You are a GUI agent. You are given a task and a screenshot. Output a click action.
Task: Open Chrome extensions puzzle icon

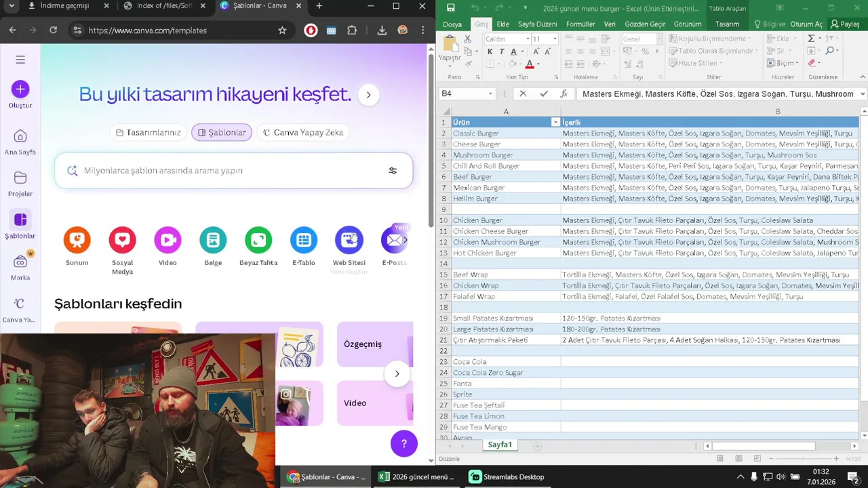(x=352, y=30)
